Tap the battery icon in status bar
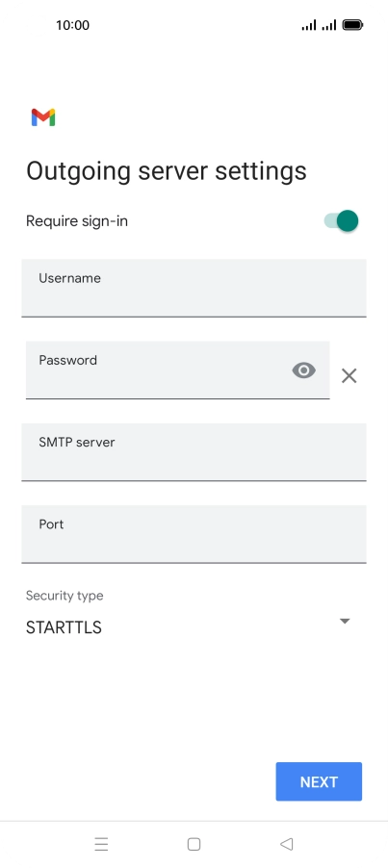The height and width of the screenshot is (868, 388). click(x=352, y=25)
